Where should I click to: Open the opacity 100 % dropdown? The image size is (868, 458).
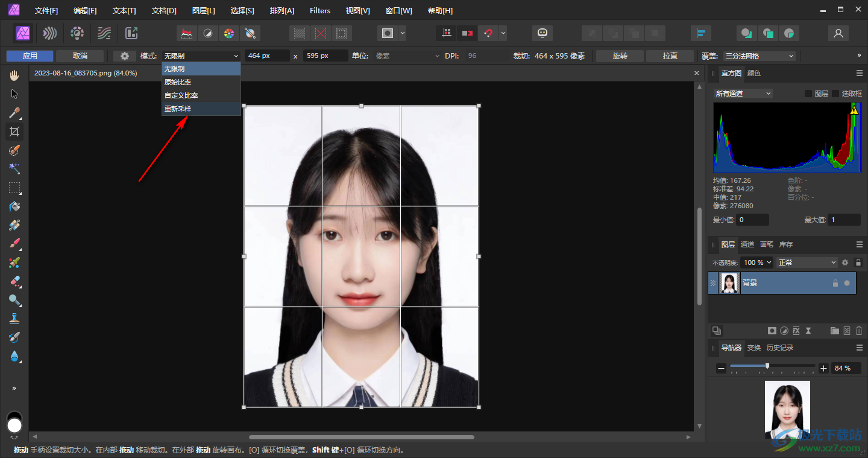click(x=757, y=262)
